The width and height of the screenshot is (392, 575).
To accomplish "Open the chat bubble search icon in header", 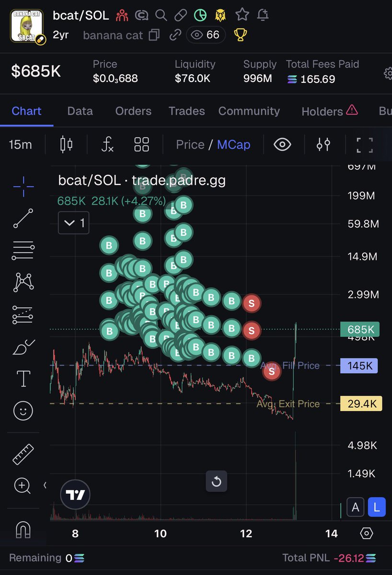I will pos(141,15).
